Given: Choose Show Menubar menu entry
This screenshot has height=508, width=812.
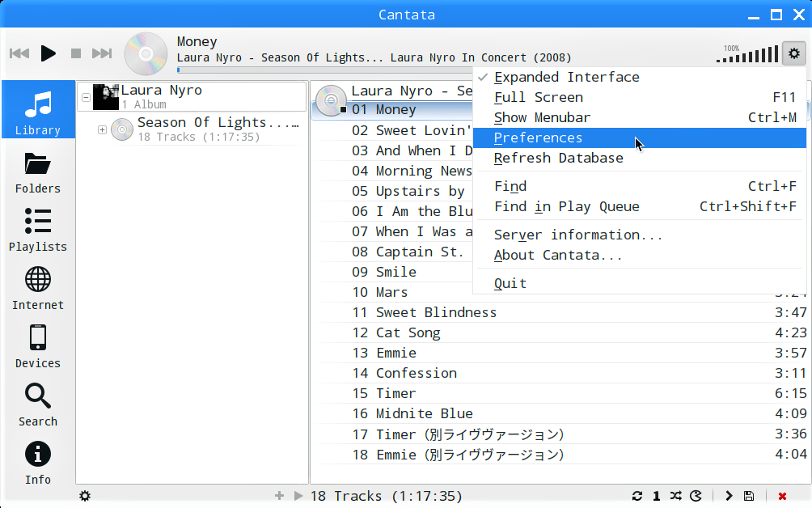Looking at the screenshot, I should 640,117.
